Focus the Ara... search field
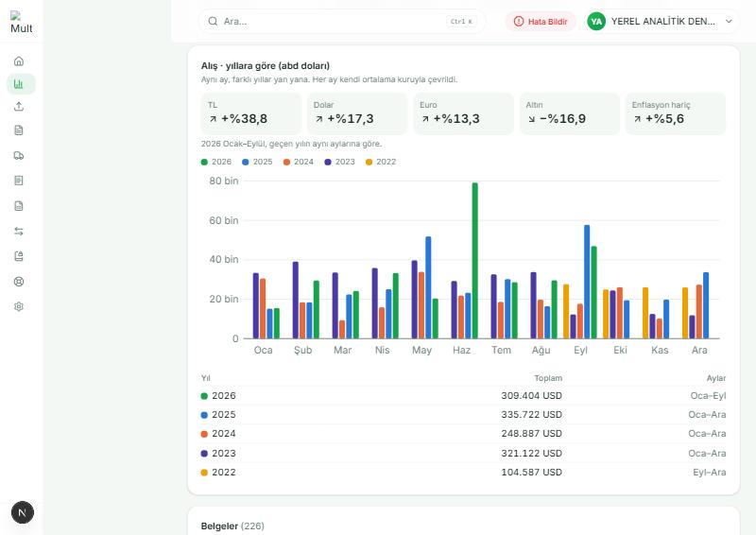 coord(342,21)
